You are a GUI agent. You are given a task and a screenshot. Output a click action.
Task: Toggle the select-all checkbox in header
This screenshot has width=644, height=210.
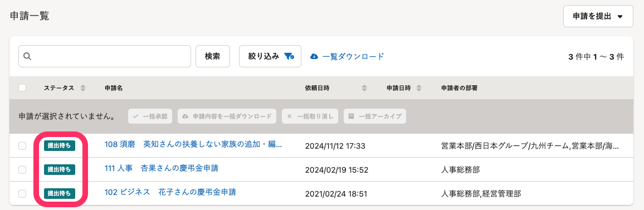(x=22, y=87)
